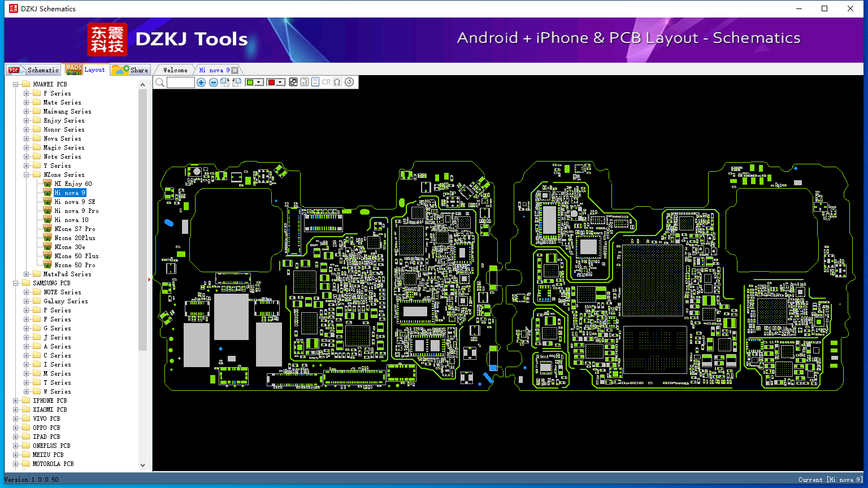Toggle the blue two-bar component icon
The width and height of the screenshot is (868, 488).
pyautogui.click(x=315, y=82)
